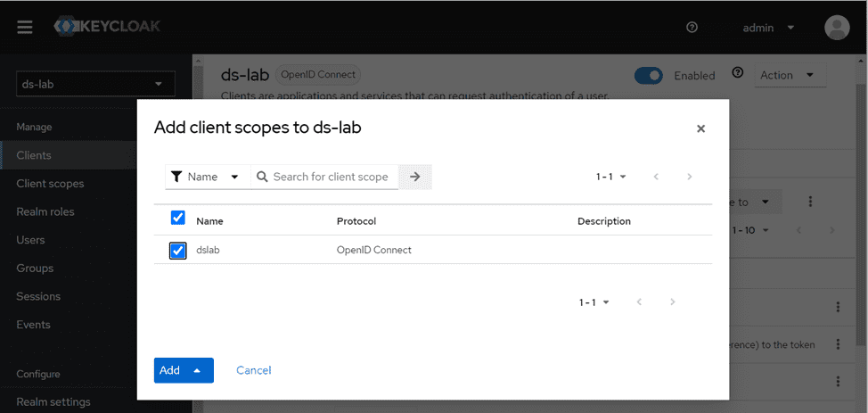Click help icon next to Enabled toggle
Viewport: 868px width, 413px height.
tap(737, 73)
